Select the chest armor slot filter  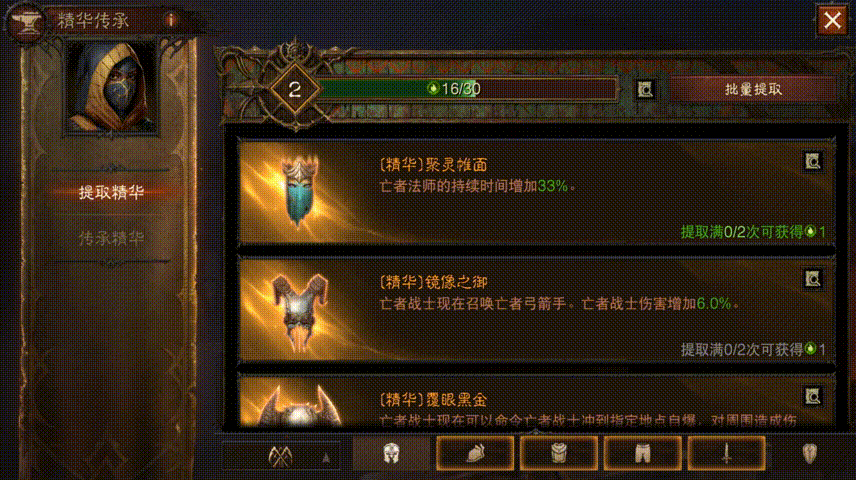pyautogui.click(x=558, y=453)
